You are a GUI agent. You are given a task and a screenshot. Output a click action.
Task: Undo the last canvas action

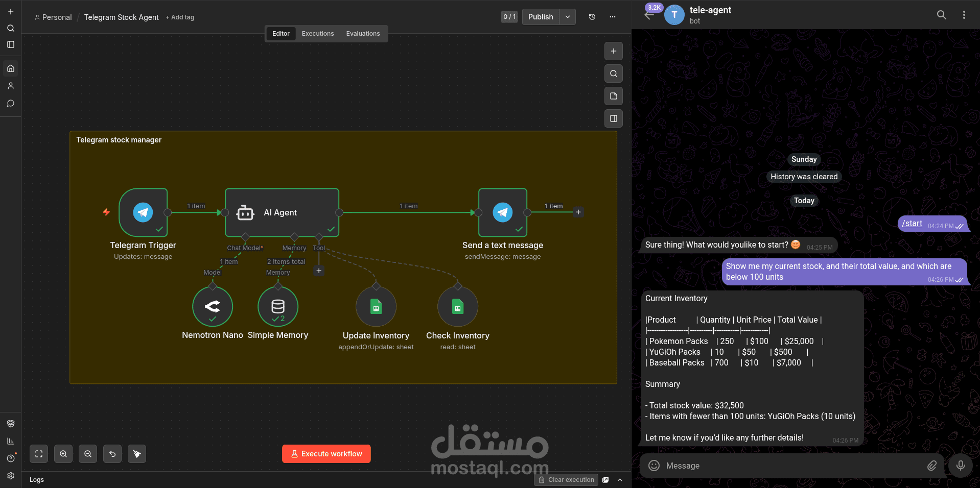pos(112,454)
